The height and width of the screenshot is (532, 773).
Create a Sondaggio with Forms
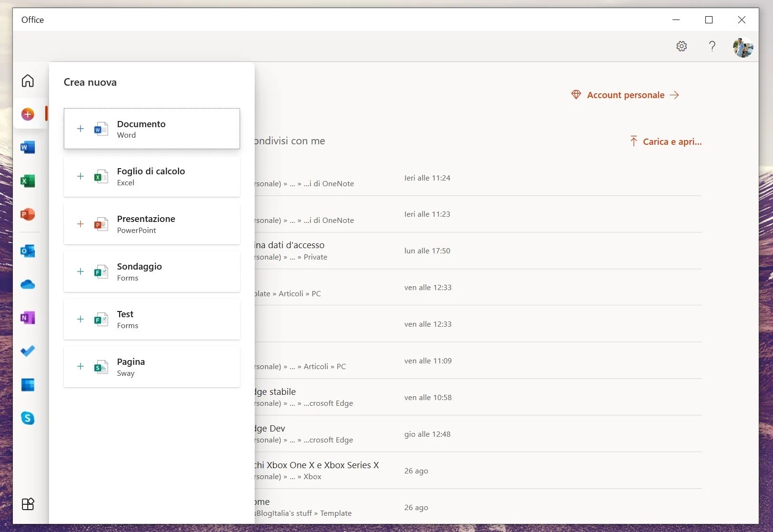pyautogui.click(x=151, y=271)
